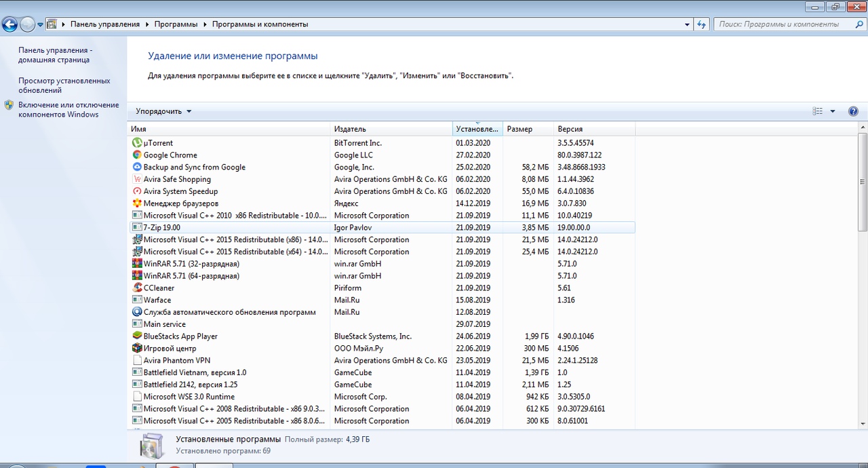Click the shield icon for Windows components
This screenshot has width=868, height=468.
tap(9, 105)
